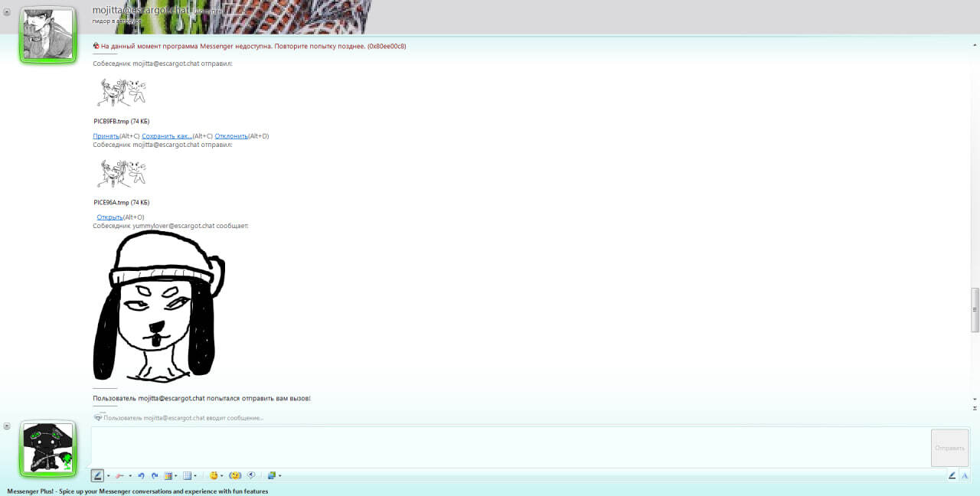This screenshot has width=980, height=496.
Task: Switch to text typing mode tab
Action: pos(965,475)
